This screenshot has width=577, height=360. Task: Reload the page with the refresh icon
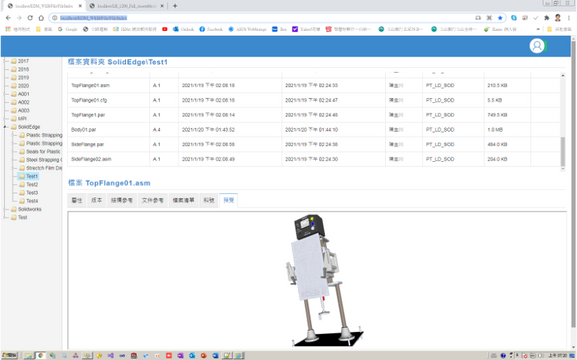point(30,18)
